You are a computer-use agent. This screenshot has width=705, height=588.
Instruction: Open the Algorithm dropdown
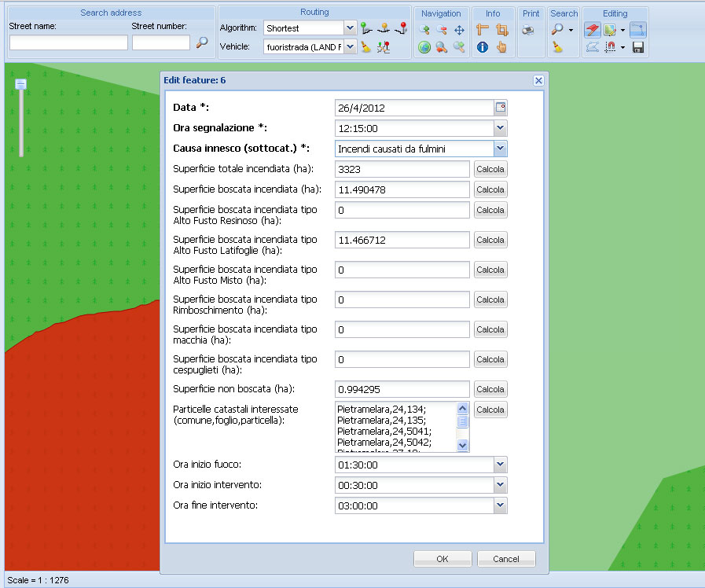tap(350, 28)
